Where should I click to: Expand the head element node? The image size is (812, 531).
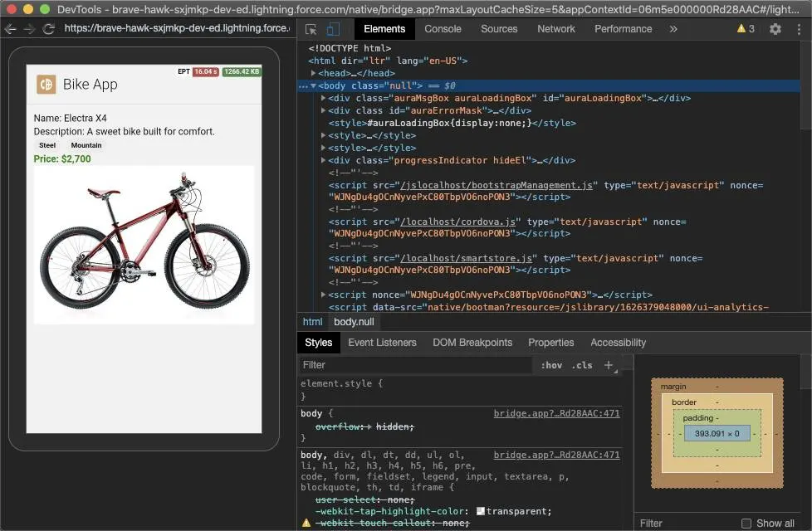[x=313, y=73]
